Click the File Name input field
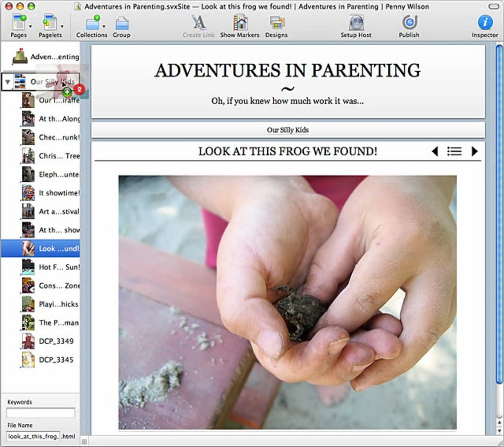This screenshot has height=447, width=504. click(x=33, y=437)
